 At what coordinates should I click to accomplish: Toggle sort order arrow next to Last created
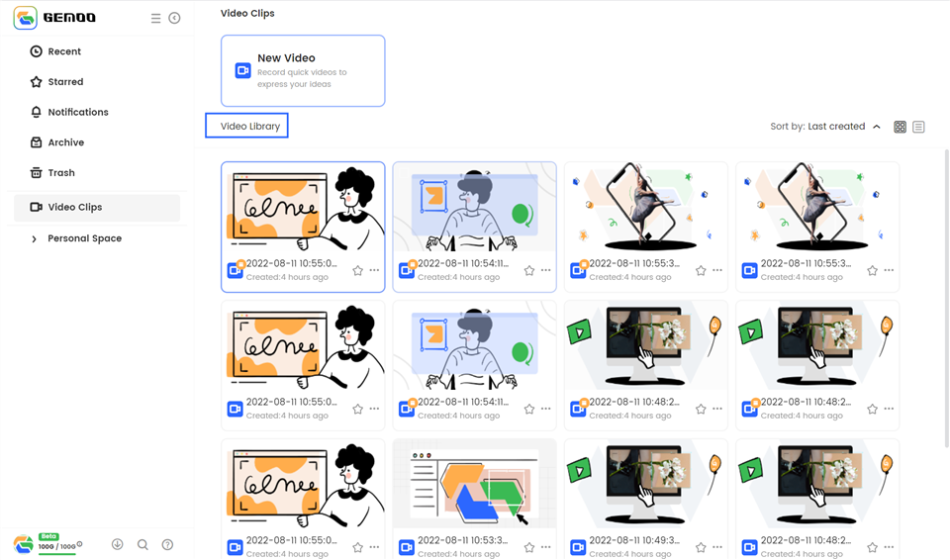tap(877, 127)
